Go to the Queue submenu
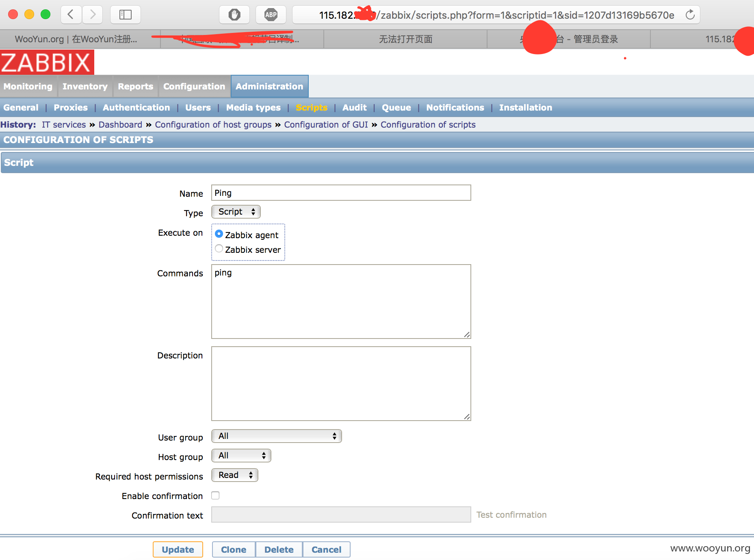Screen dimensions: 754x560 pos(396,108)
